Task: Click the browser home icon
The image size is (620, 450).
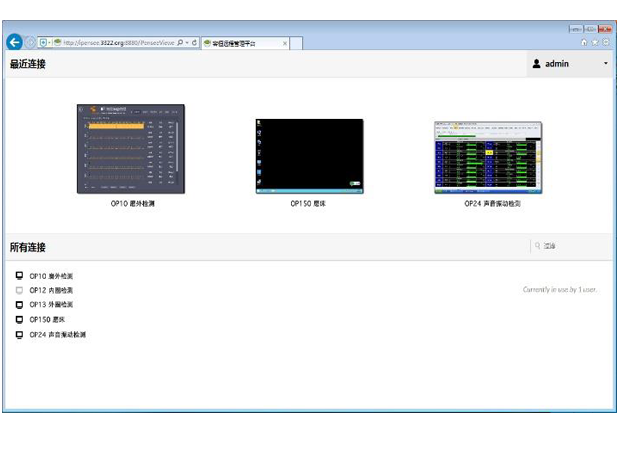Action: click(584, 43)
